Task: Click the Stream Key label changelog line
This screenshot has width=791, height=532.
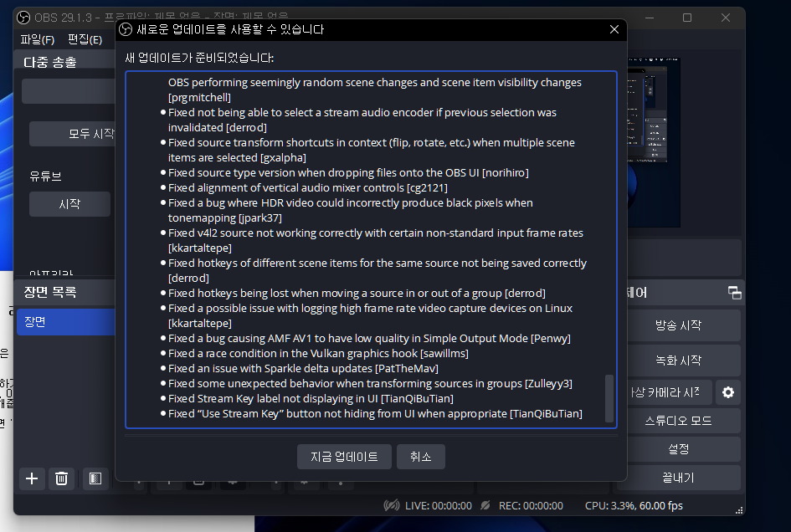Action: 311,399
